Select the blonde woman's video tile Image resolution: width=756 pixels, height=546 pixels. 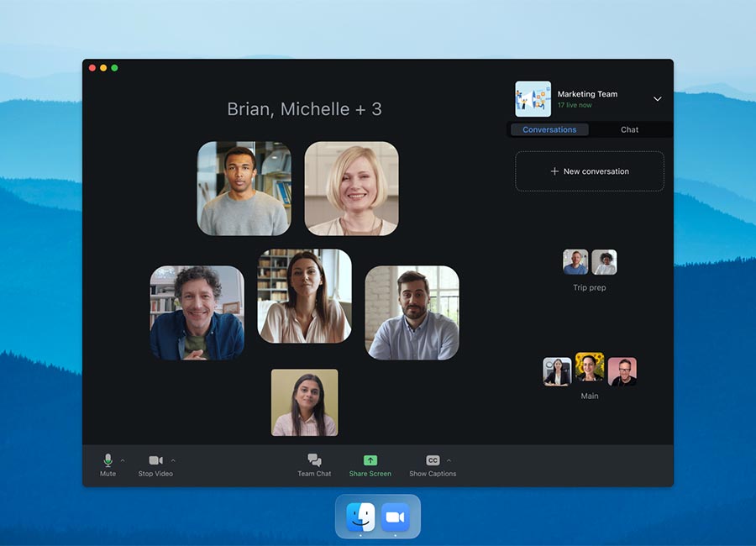click(351, 188)
